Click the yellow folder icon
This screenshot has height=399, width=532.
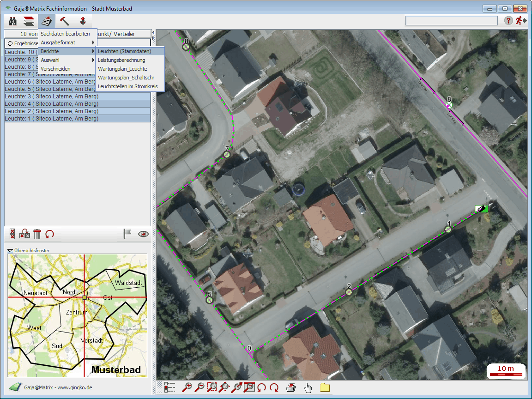[325, 387]
